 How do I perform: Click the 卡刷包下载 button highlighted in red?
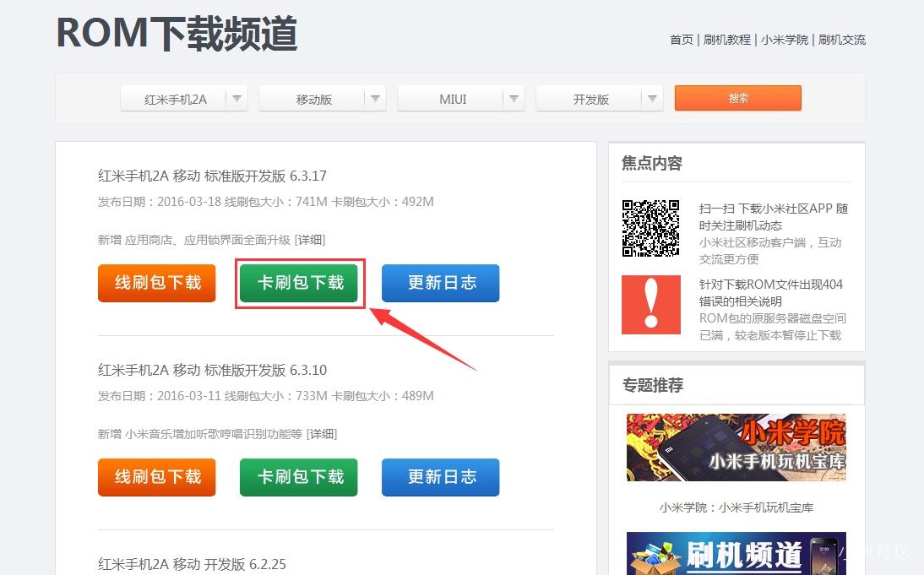[298, 284]
